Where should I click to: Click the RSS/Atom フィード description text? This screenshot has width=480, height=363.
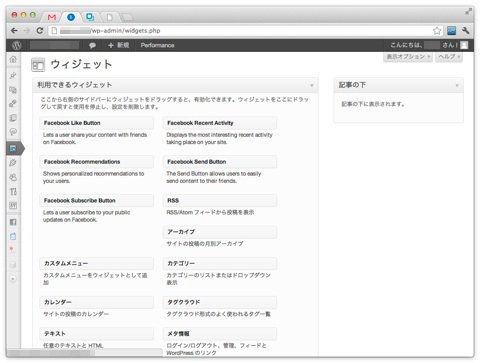click(210, 212)
